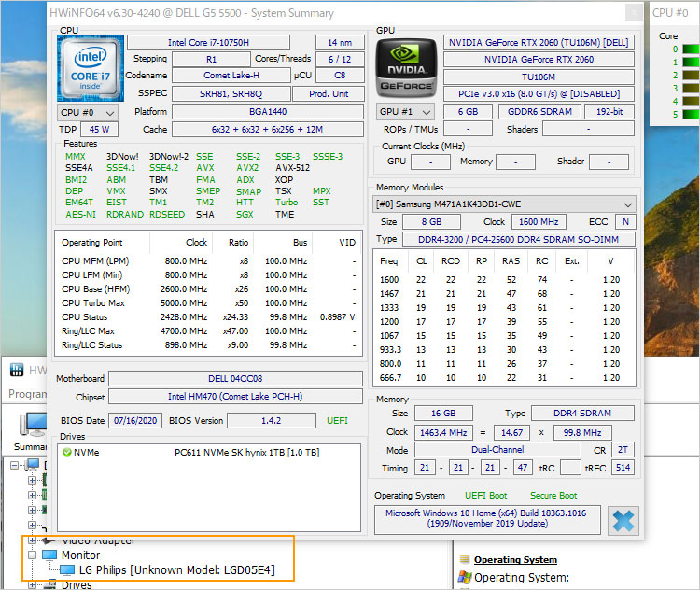700x590 pixels.
Task: Expand the Video Adapter tree node
Action: [x=32, y=540]
